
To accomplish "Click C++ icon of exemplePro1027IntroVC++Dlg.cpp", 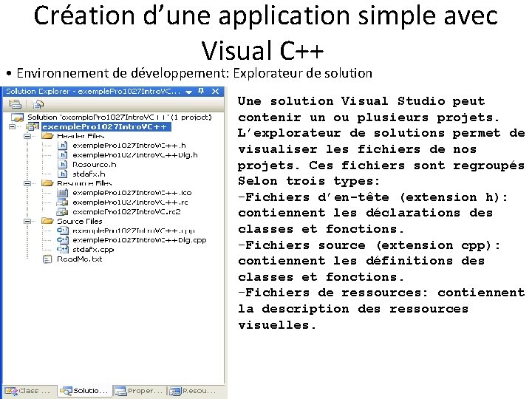I will coord(63,240).
